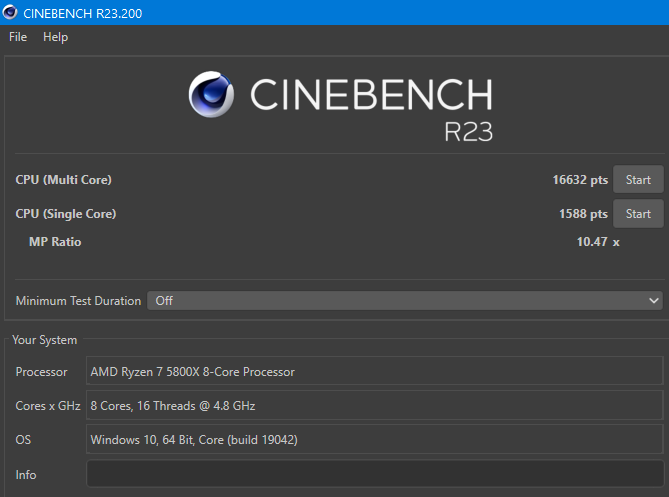This screenshot has height=497, width=669.
Task: Start the CPU Multi Core test
Action: pyautogui.click(x=638, y=180)
